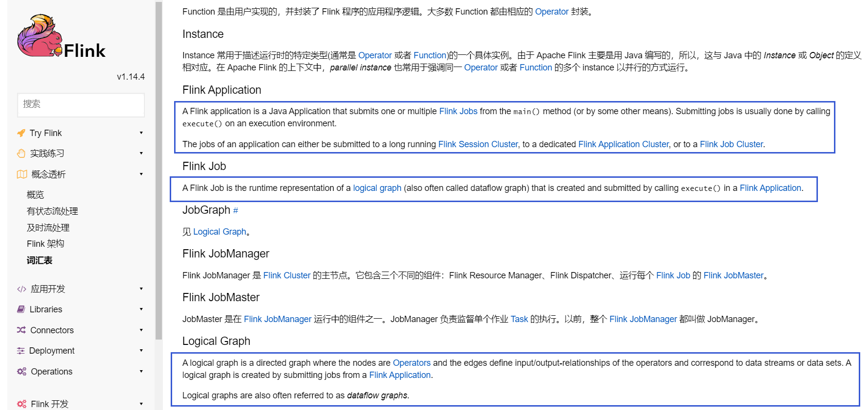This screenshot has height=410, width=868.
Task: Click the sidebar vertical scrollbar
Action: coord(159,170)
